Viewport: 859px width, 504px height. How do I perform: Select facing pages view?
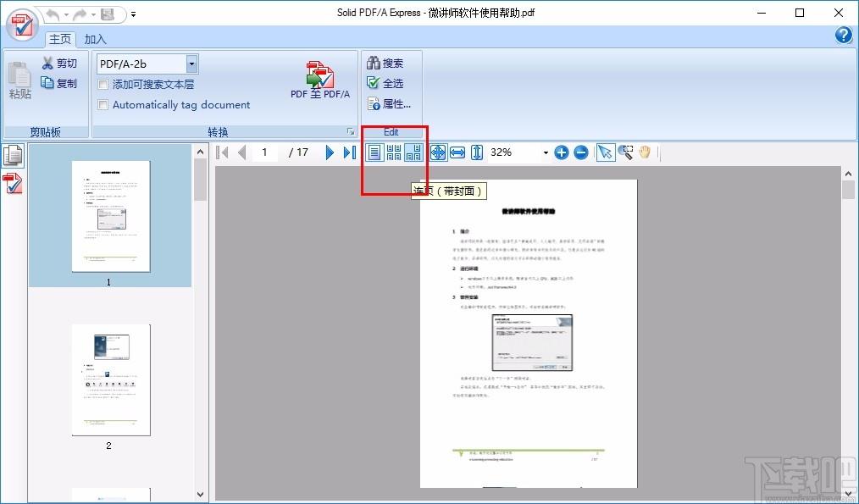click(x=394, y=152)
